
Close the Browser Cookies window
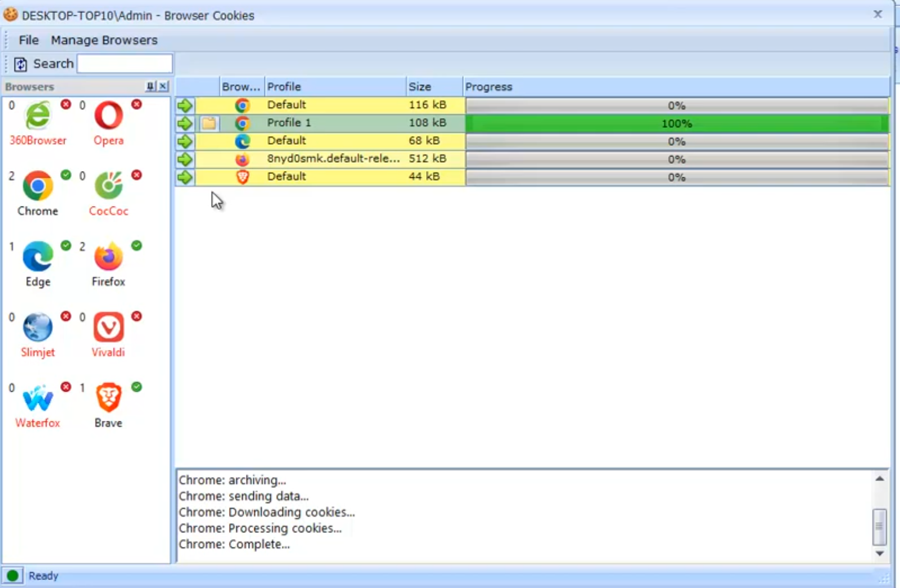[878, 15]
